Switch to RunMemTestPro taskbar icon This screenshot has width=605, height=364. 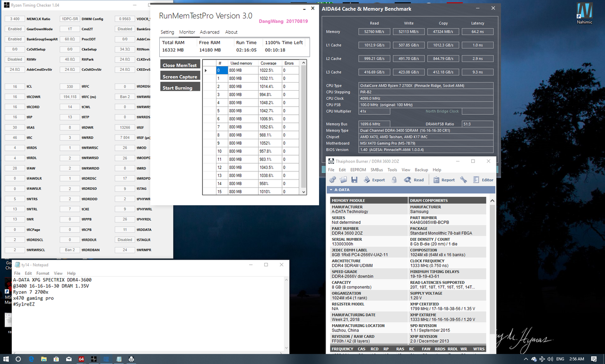pyautogui.click(x=106, y=359)
